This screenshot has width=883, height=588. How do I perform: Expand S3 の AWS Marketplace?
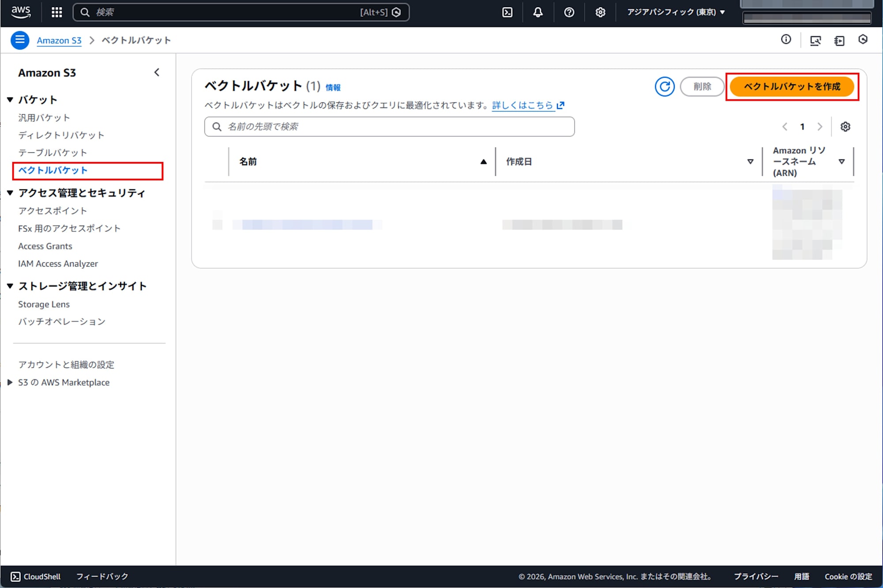(10, 382)
